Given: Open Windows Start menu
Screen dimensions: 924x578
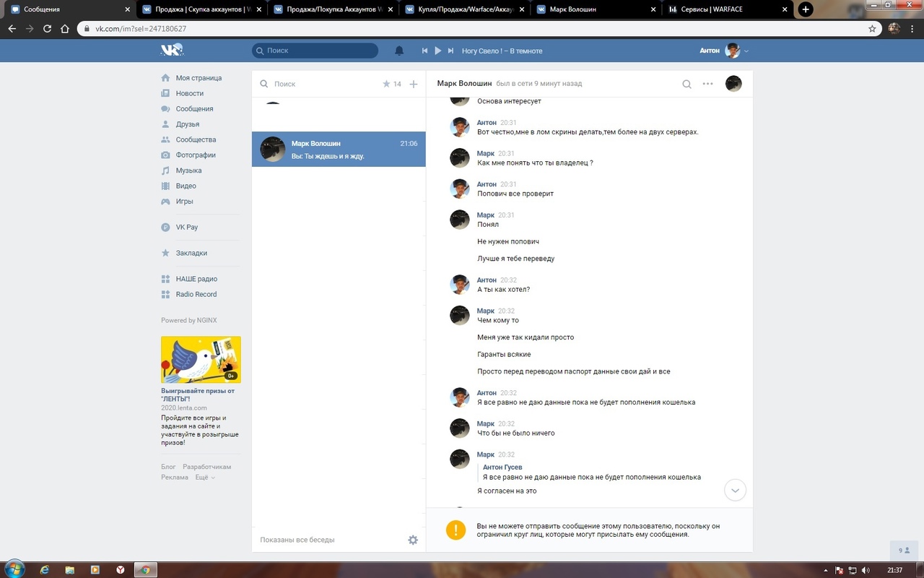Looking at the screenshot, I should click(x=14, y=569).
